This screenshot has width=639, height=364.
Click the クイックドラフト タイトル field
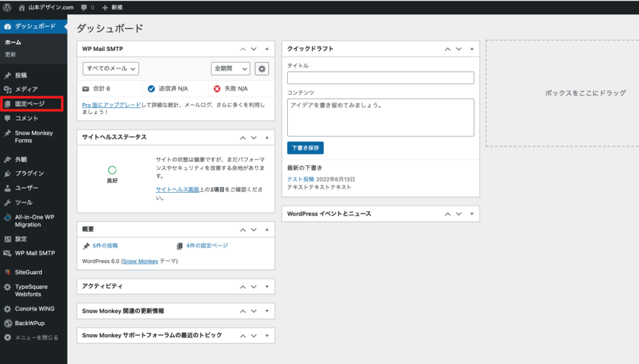pos(381,78)
